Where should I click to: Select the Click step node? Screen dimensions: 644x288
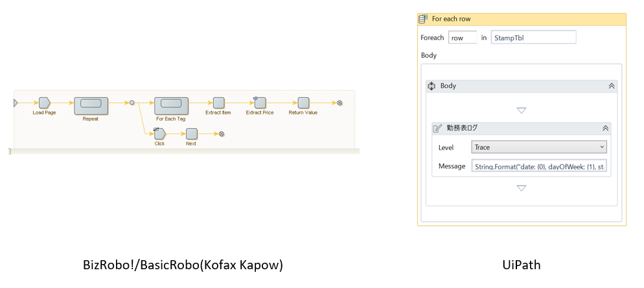159,133
